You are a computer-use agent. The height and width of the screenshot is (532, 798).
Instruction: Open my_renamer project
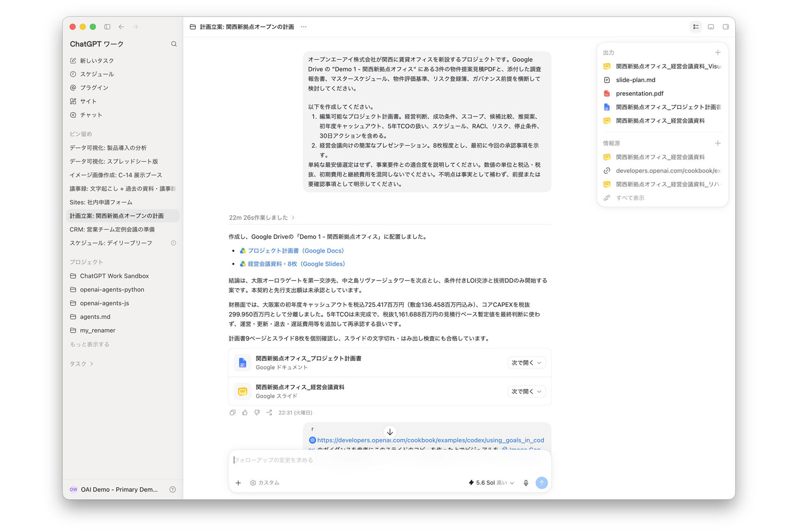[x=123, y=330]
